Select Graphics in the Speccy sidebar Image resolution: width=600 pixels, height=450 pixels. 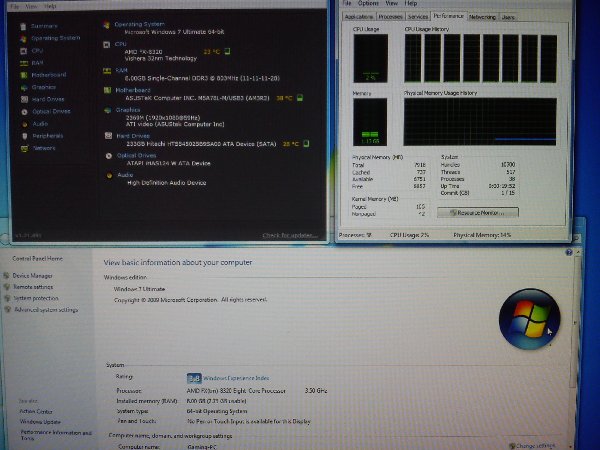[44, 87]
